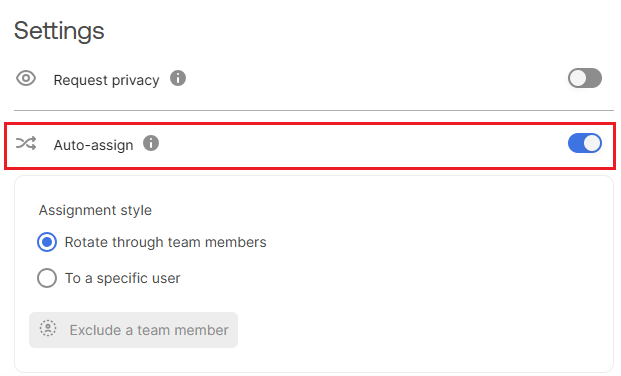Click the shuffle icon beside Auto-assign

(x=26, y=143)
